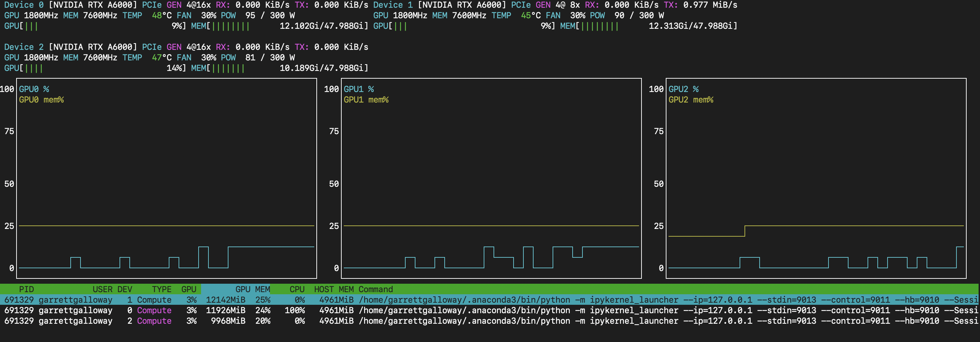Screen dimensions: 980x342
Task: Click the Device 1 header label
Action: pyautogui.click(x=393, y=5)
